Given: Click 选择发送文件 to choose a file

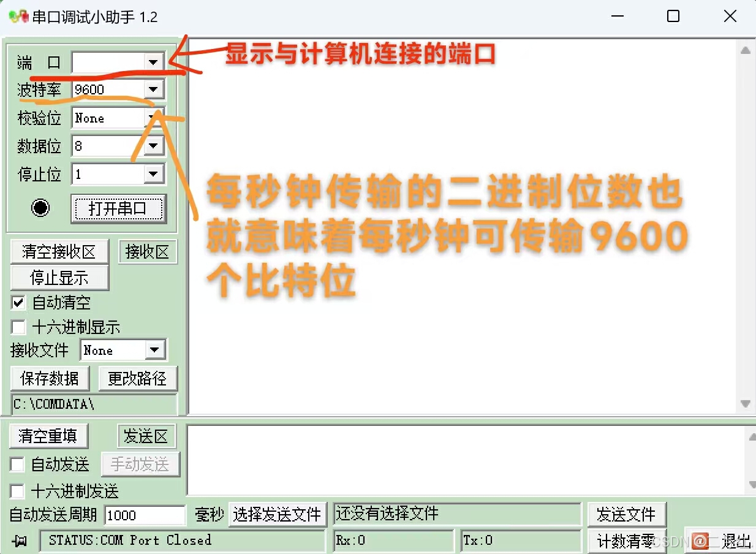Looking at the screenshot, I should point(277,515).
